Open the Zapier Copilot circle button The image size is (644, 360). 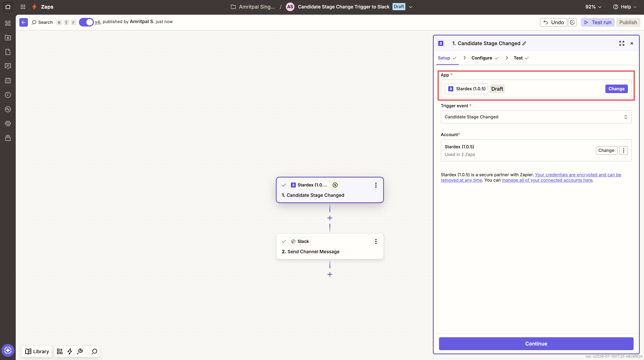click(8, 350)
